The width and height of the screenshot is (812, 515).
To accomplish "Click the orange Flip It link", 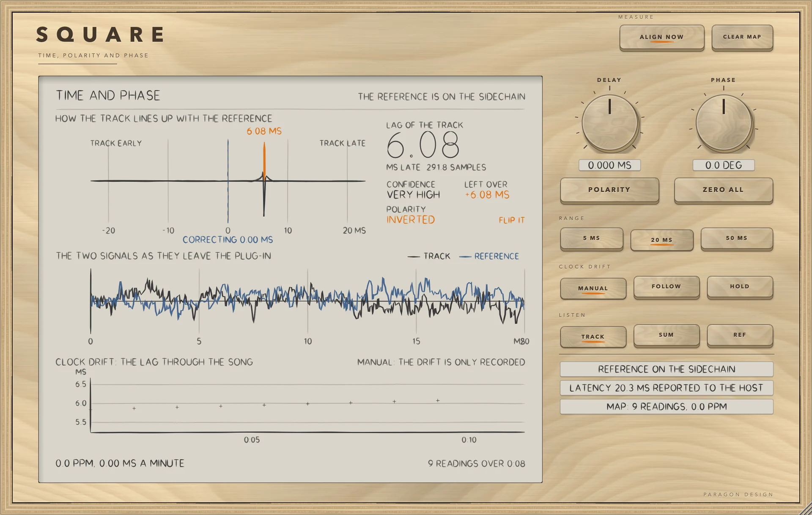I will 511,220.
